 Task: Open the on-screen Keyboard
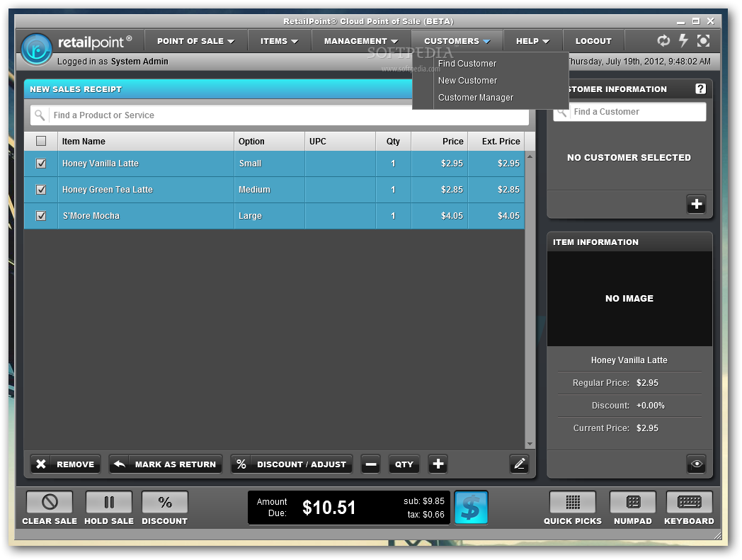689,502
